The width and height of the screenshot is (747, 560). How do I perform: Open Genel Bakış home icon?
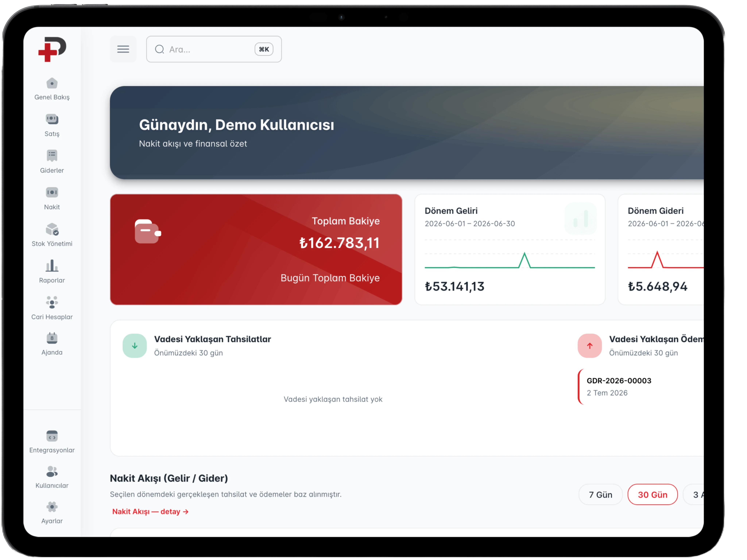(x=52, y=83)
